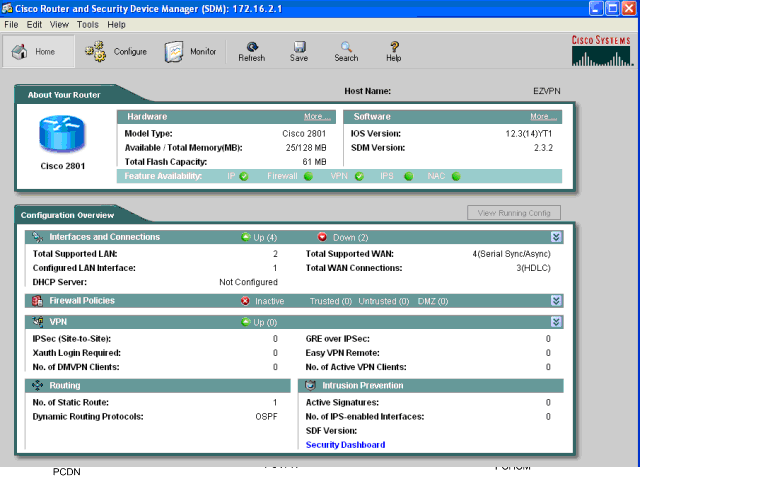The image size is (768, 480).
Task: Click the IOS version 12.3(14)YT1
Action: [x=529, y=134]
